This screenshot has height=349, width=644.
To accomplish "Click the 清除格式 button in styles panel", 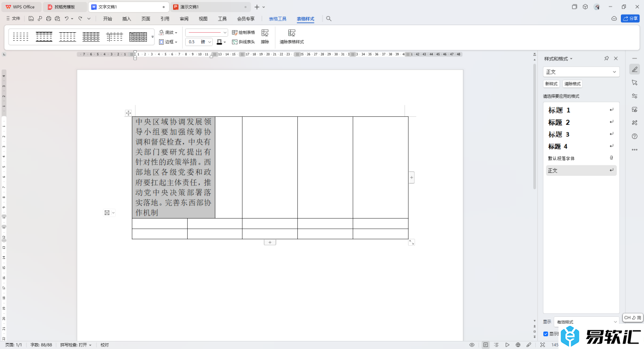I will pyautogui.click(x=572, y=84).
